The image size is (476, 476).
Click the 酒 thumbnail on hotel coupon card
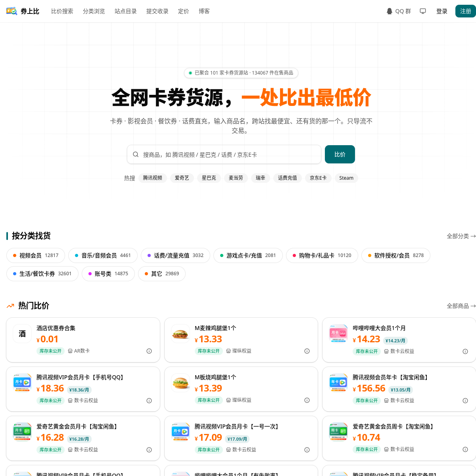coord(22,334)
